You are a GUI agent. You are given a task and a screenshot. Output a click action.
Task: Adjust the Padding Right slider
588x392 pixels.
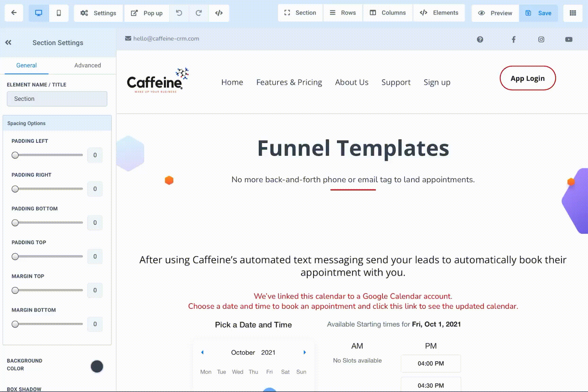coord(47,189)
